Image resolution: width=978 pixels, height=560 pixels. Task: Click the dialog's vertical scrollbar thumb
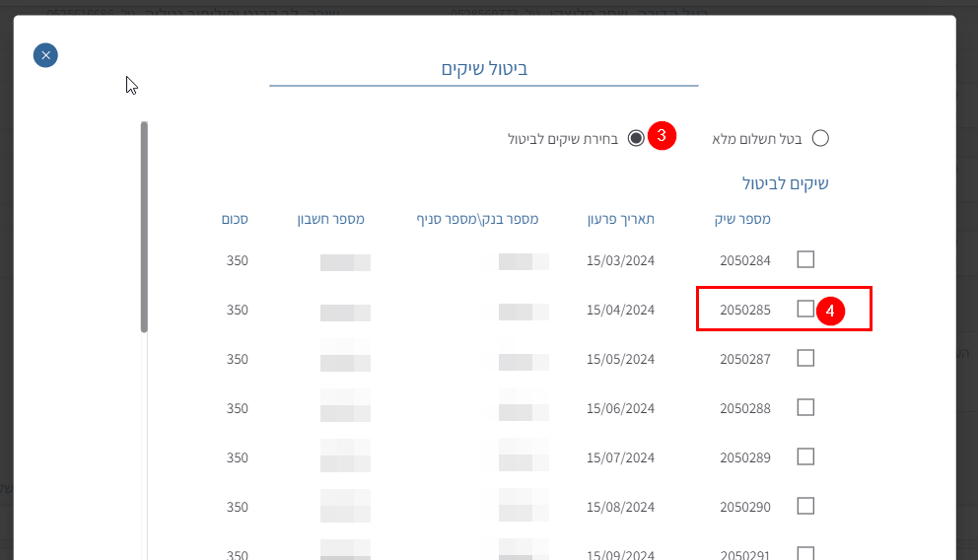point(144,227)
